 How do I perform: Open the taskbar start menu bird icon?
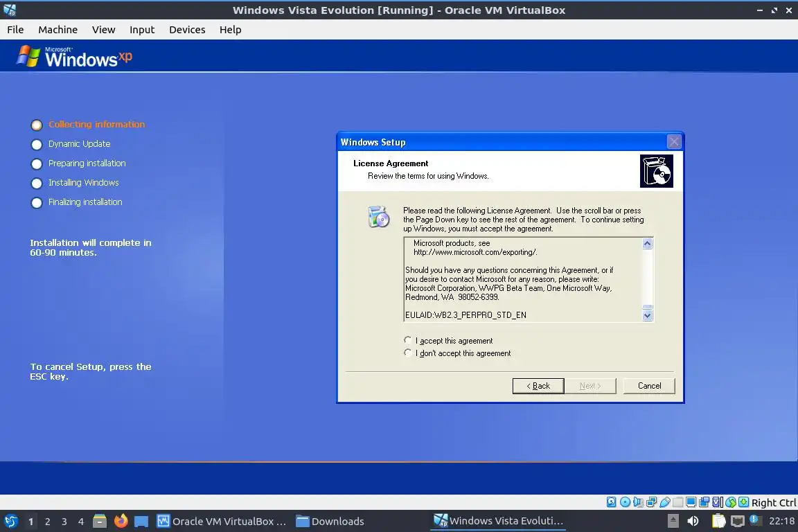point(11,521)
